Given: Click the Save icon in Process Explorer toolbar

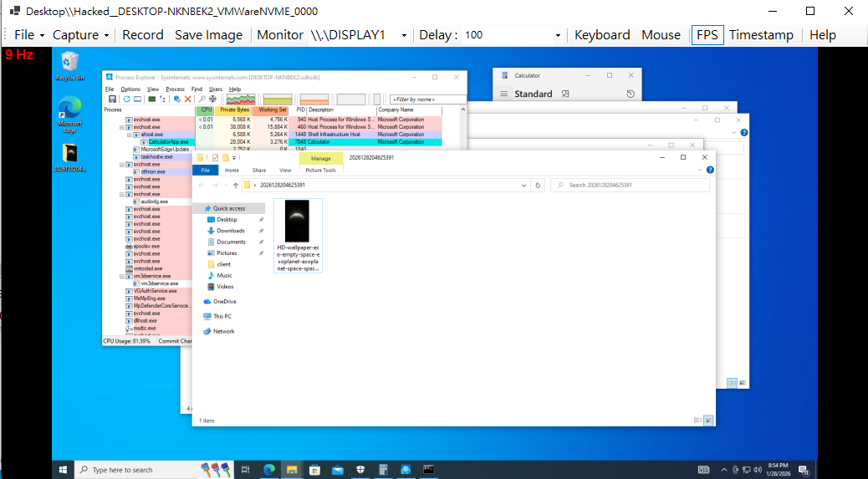Looking at the screenshot, I should (111, 99).
